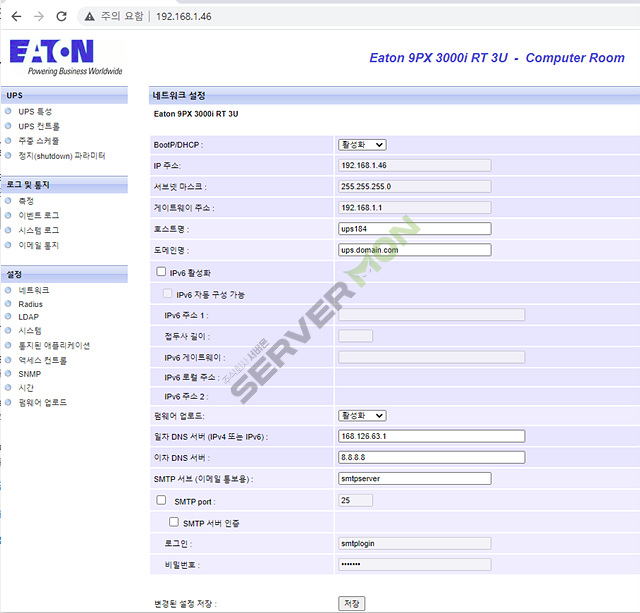Focus the 호스트명 field containing ups184
The height and width of the screenshot is (613, 640).
coord(415,229)
